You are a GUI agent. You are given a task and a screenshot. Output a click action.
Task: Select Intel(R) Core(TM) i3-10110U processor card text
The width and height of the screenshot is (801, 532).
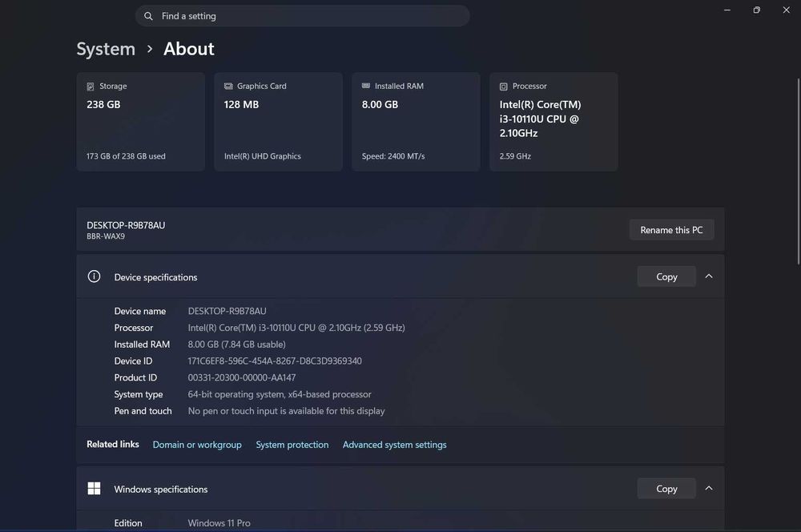540,119
